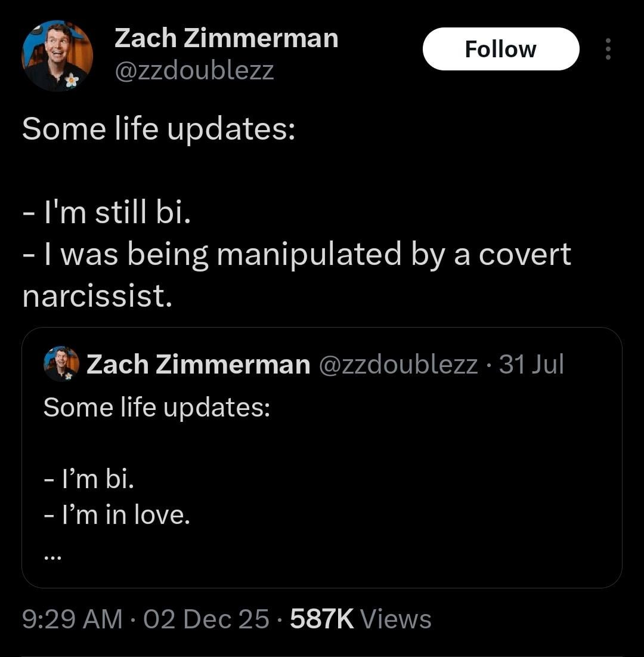This screenshot has width=644, height=657.
Task: Click Zach Zimmerman's large profile avatar
Action: coord(58,55)
